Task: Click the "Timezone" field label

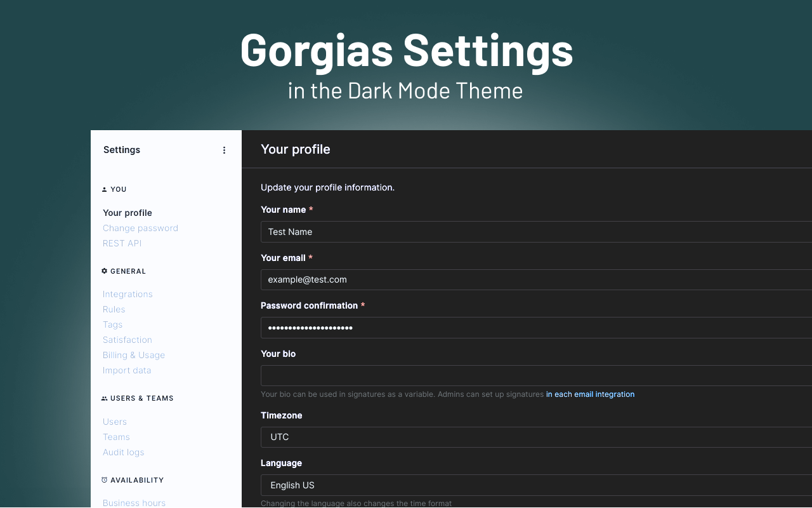Action: 282,415
